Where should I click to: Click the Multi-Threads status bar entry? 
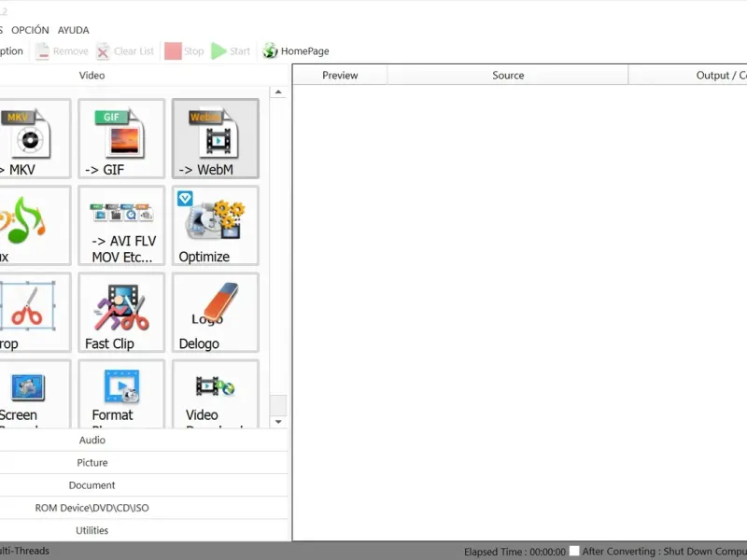coord(24,551)
